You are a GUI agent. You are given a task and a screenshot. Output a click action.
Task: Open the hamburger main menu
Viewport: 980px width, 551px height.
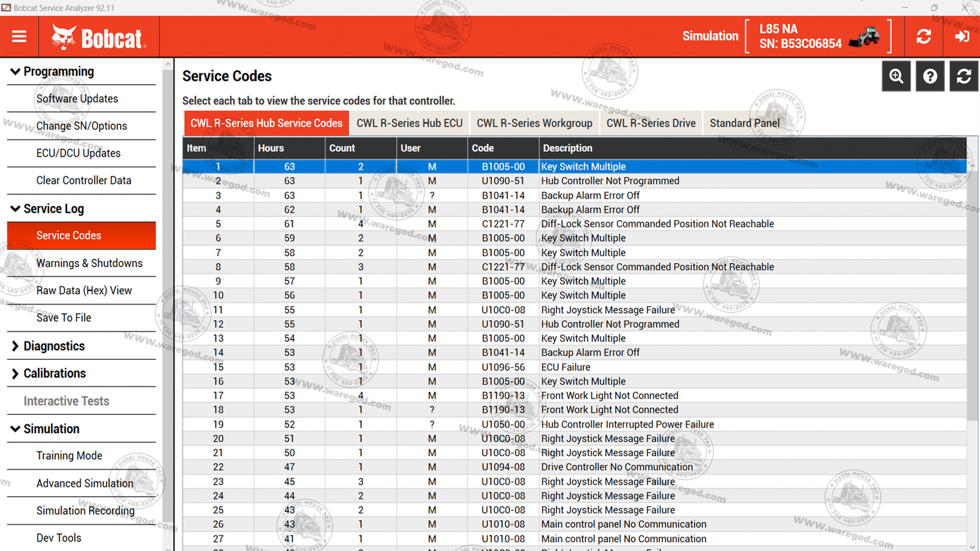(19, 37)
